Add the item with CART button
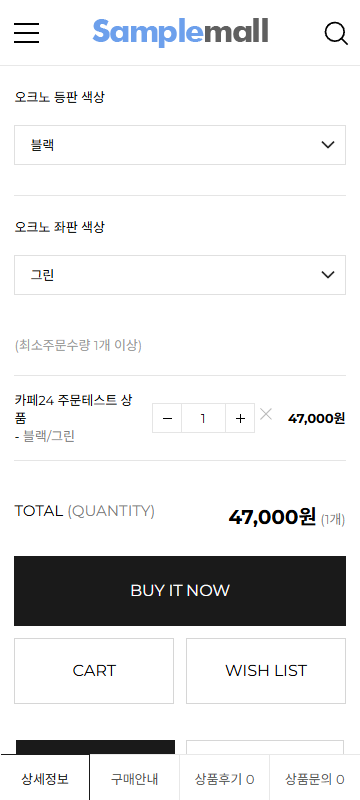The image size is (360, 800). [x=94, y=670]
